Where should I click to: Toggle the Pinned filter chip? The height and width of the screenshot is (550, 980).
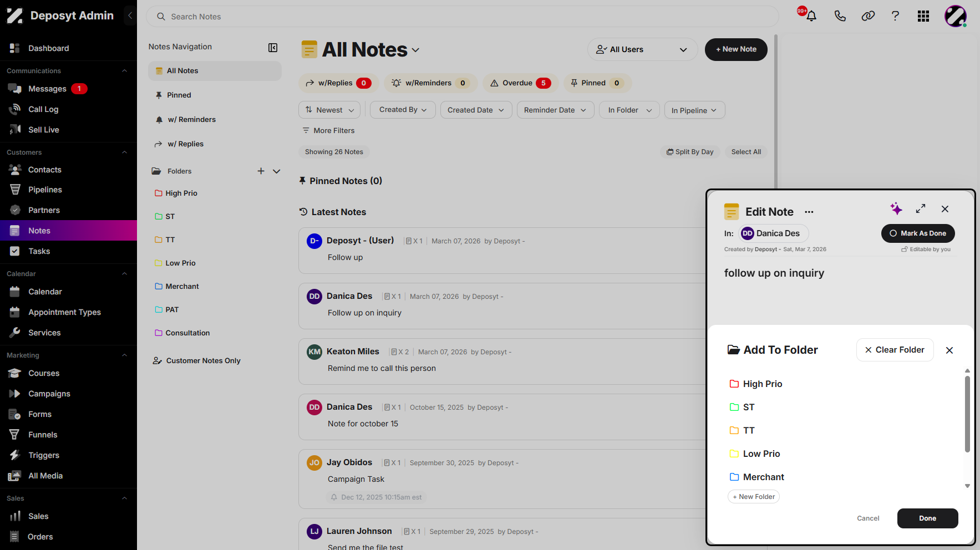[597, 83]
